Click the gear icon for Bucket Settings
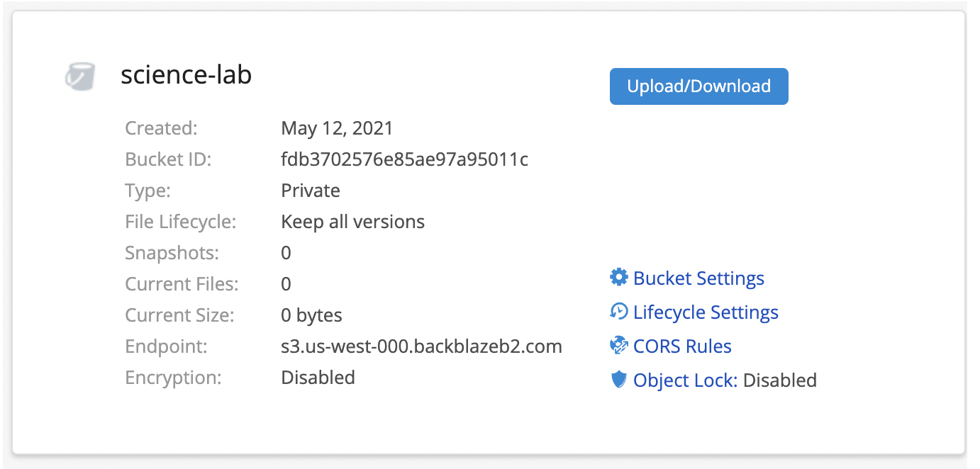The height and width of the screenshot is (469, 980). coord(619,277)
